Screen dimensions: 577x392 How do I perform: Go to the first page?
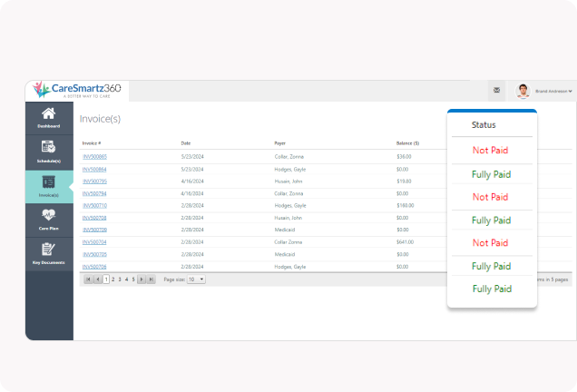tap(88, 279)
